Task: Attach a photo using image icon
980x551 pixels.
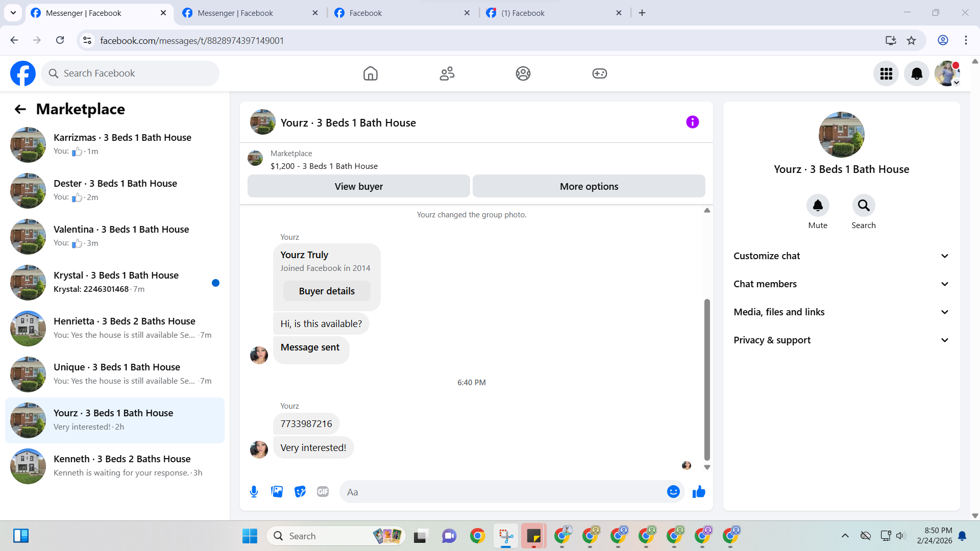Action: coord(277,492)
